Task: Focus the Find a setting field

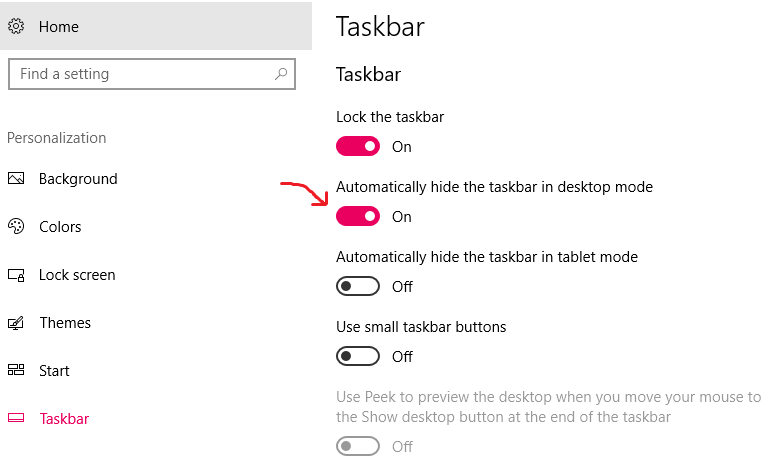Action: point(152,74)
